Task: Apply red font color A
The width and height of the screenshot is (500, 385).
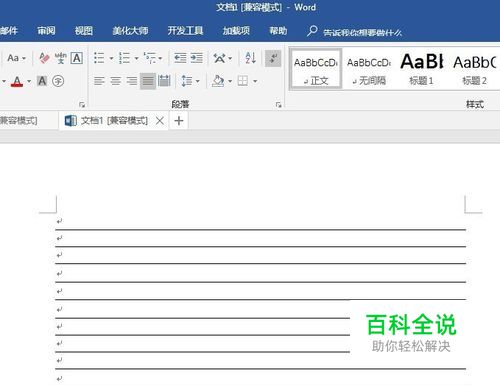Action: (17, 81)
